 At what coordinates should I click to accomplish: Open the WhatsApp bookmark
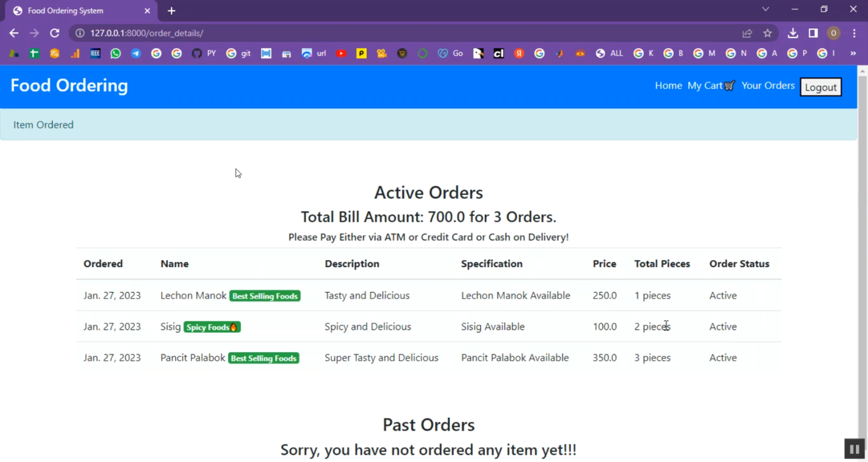(116, 53)
